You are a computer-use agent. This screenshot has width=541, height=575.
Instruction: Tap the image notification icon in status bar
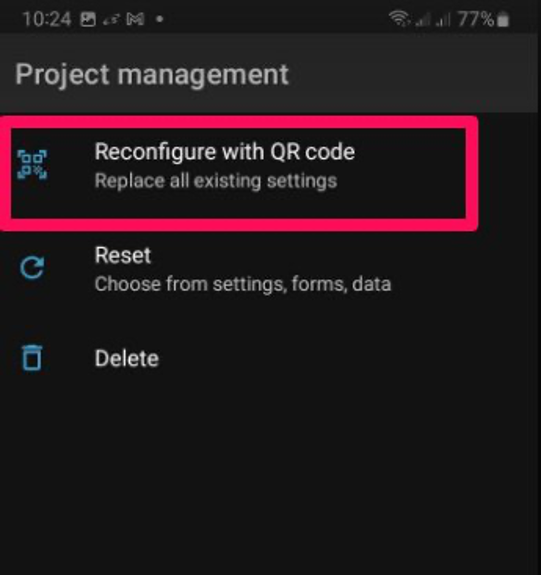click(x=88, y=19)
